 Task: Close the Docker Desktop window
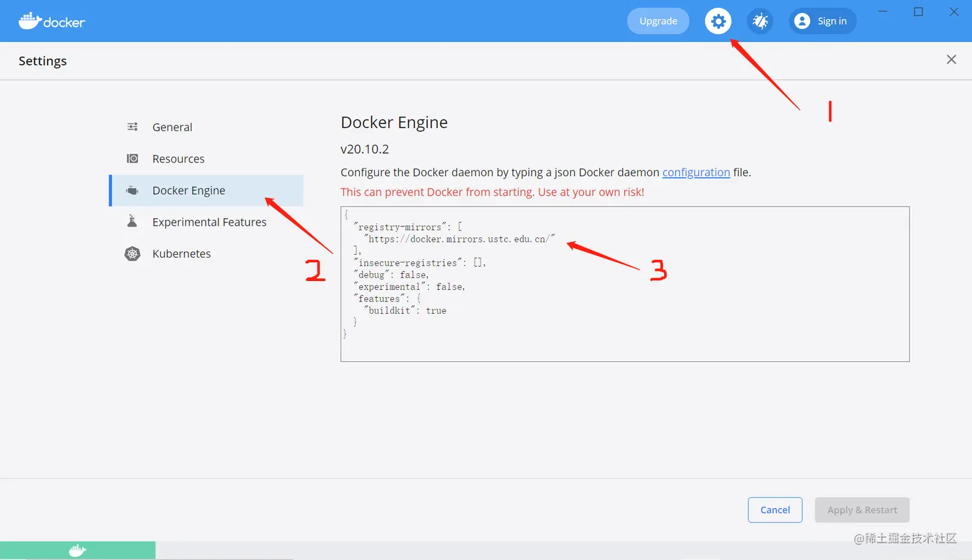click(x=954, y=12)
